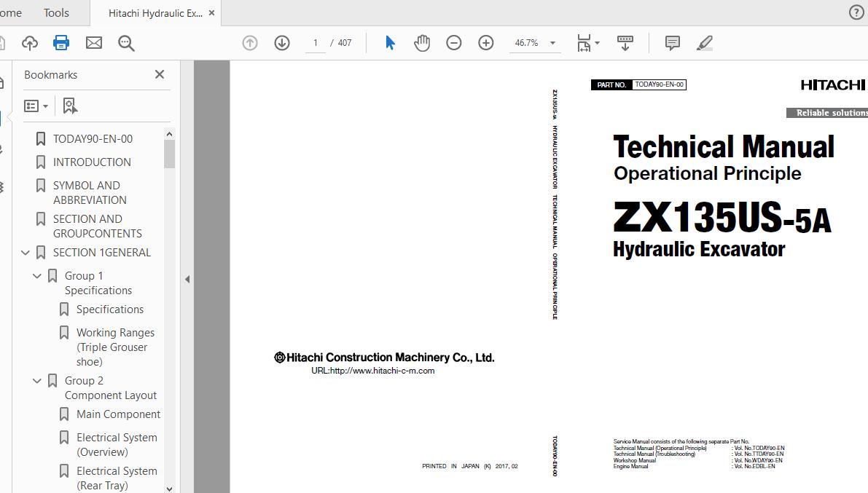
Task: Select the Highlight text pen tool
Action: click(704, 43)
